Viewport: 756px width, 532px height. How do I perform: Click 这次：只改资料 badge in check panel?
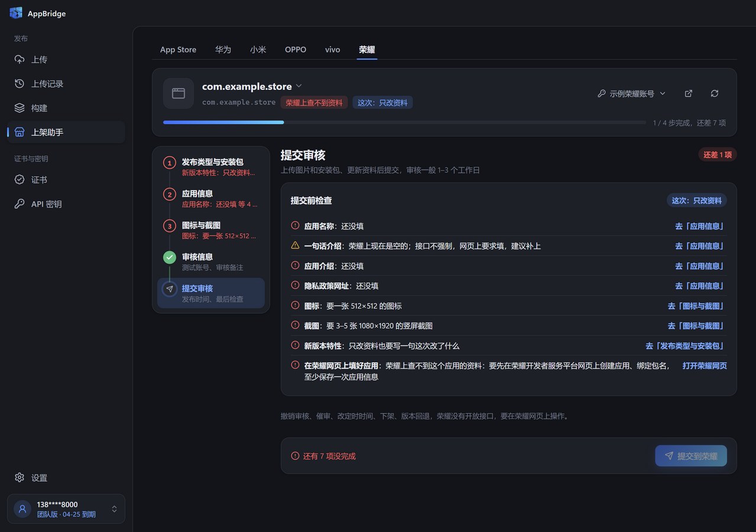coord(696,200)
